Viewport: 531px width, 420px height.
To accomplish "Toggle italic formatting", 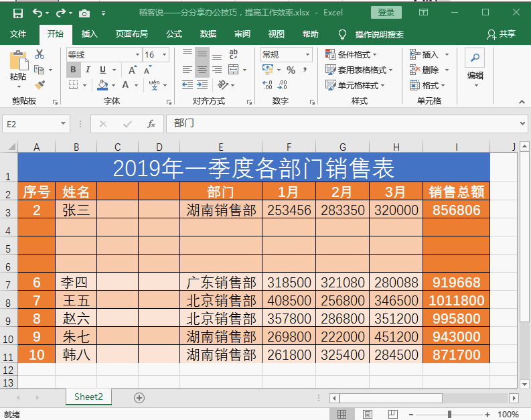I will [88, 70].
